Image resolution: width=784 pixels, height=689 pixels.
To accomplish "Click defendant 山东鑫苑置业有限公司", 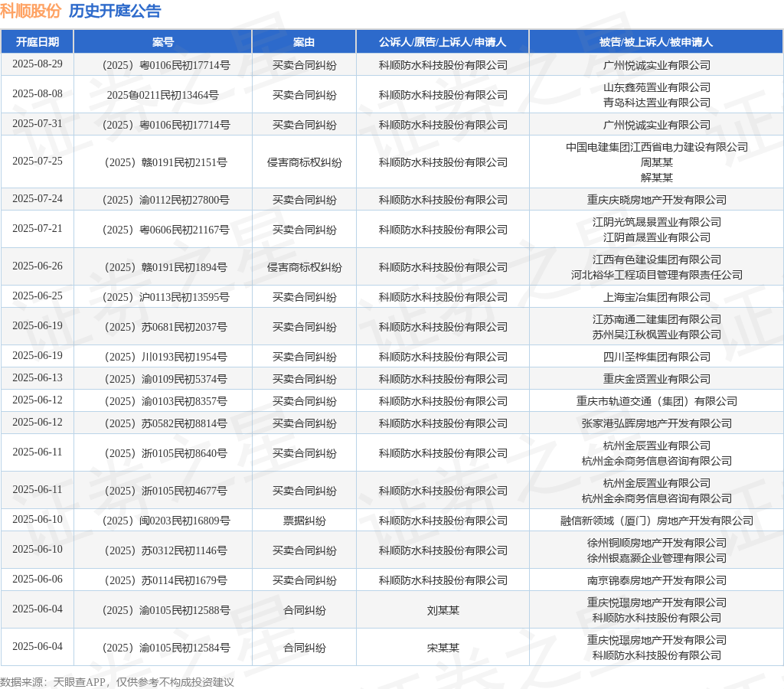I will click(656, 87).
